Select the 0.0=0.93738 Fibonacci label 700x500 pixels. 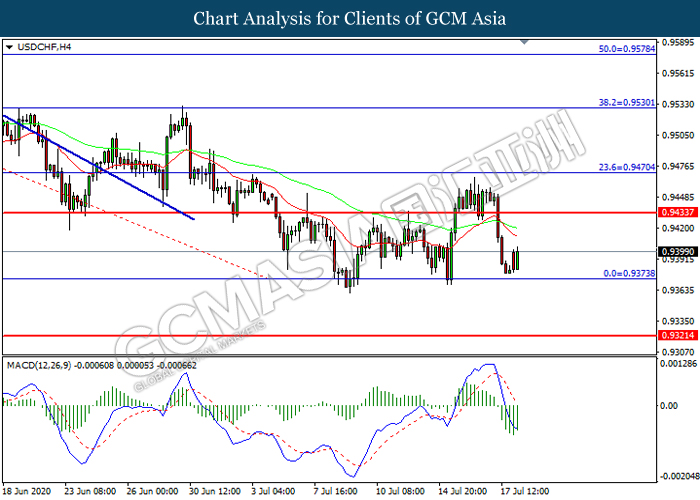[x=629, y=273]
